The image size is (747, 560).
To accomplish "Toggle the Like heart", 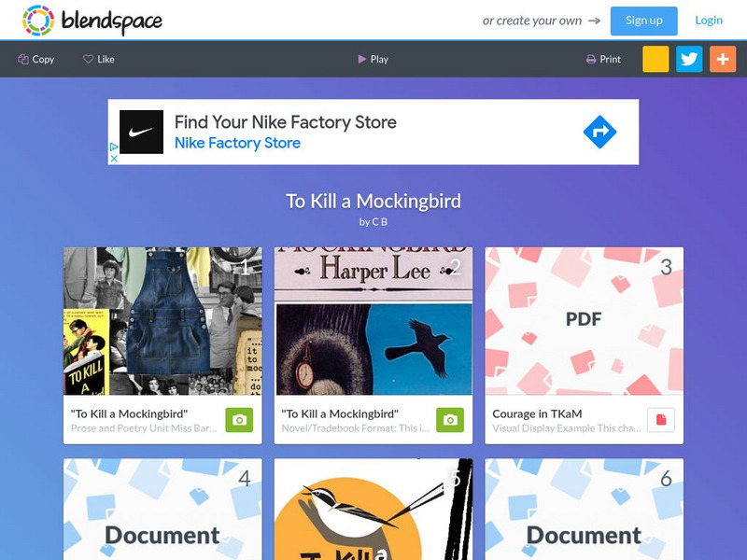I will [99, 59].
